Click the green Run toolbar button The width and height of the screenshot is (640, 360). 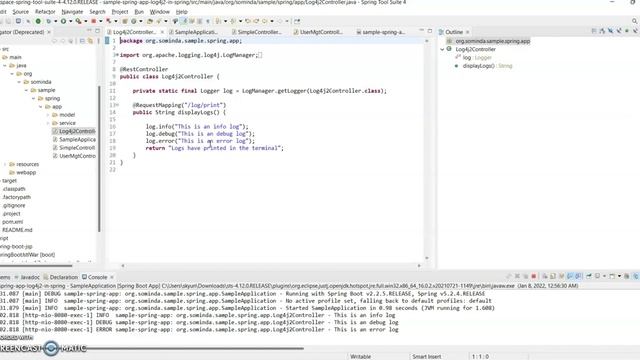pyautogui.click(x=63, y=21)
